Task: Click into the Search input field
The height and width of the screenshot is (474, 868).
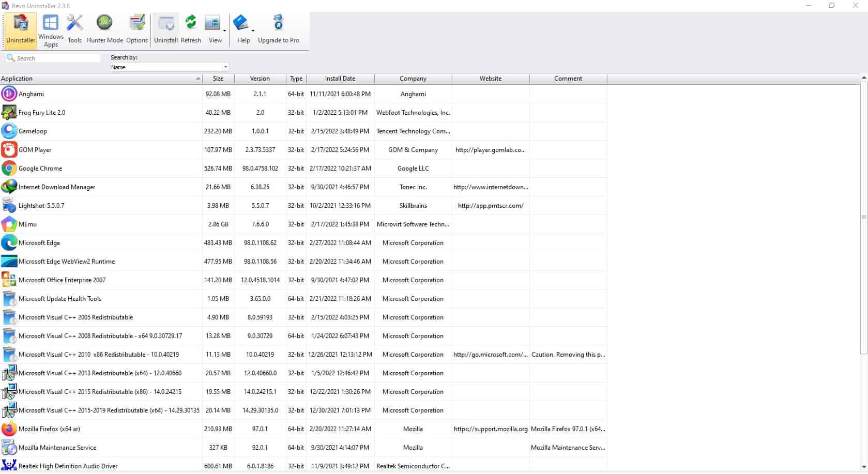Action: [x=57, y=58]
